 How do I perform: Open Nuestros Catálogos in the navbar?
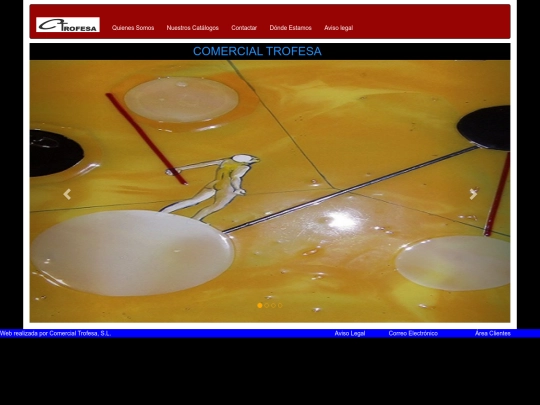pos(193,28)
